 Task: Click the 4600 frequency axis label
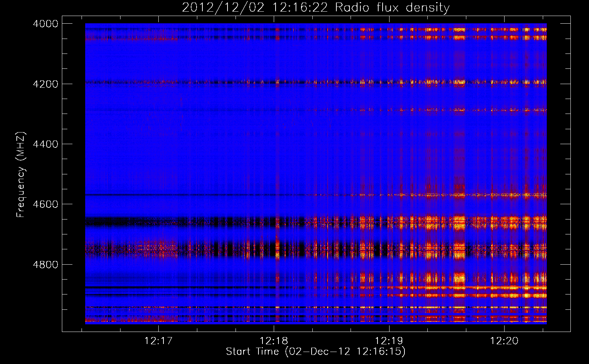tap(46, 204)
